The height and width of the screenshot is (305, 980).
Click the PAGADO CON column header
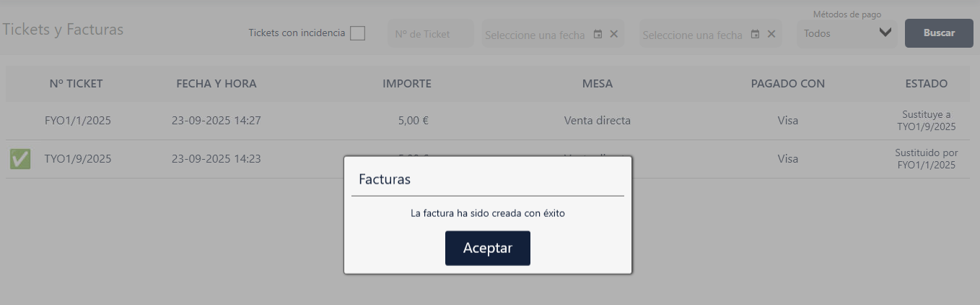pos(788,84)
